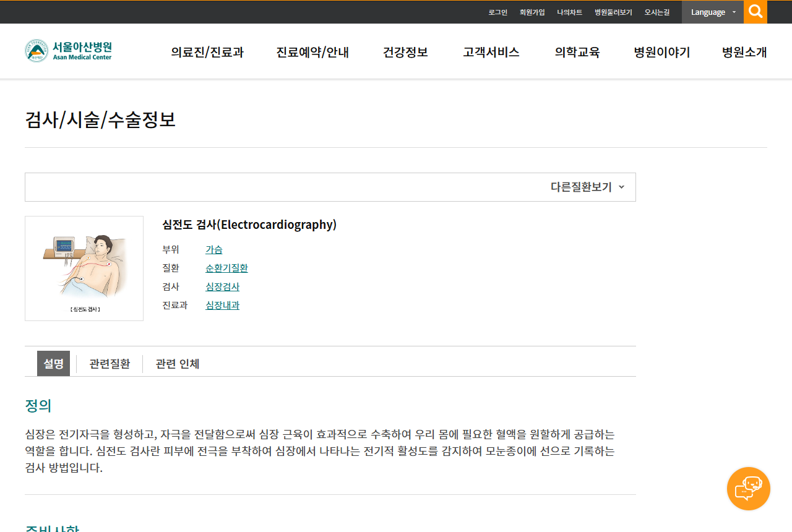The height and width of the screenshot is (532, 792).
Task: Click the Asan Medical Center logo
Action: tap(69, 51)
